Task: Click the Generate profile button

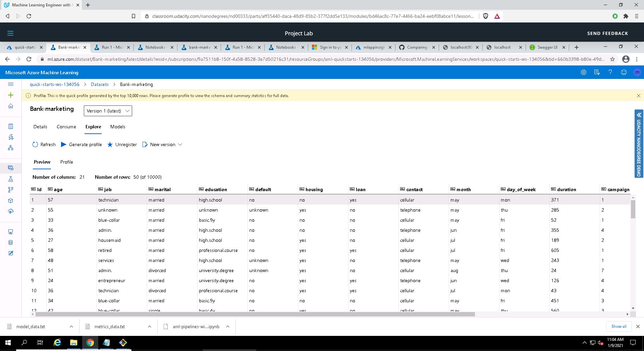Action: (x=82, y=144)
